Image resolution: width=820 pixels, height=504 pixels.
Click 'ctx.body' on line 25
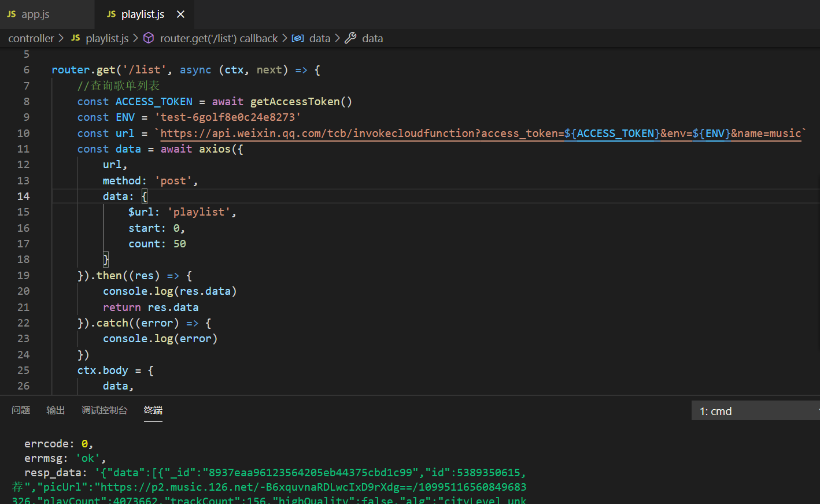point(103,370)
